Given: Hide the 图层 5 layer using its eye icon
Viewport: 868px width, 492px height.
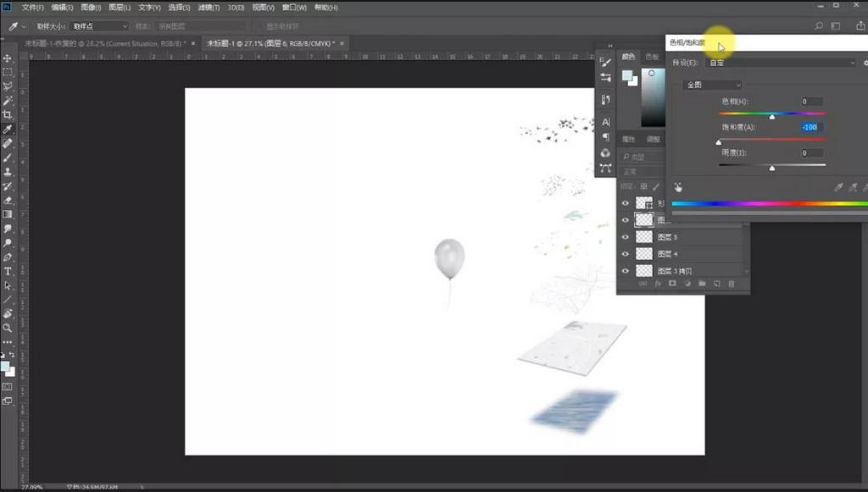Looking at the screenshot, I should coord(626,237).
